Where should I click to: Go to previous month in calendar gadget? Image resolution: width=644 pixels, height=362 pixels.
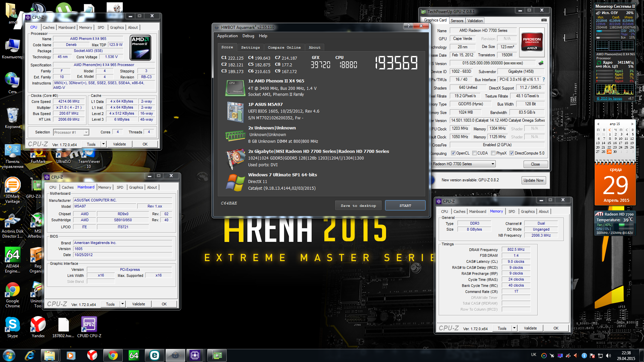598,124
